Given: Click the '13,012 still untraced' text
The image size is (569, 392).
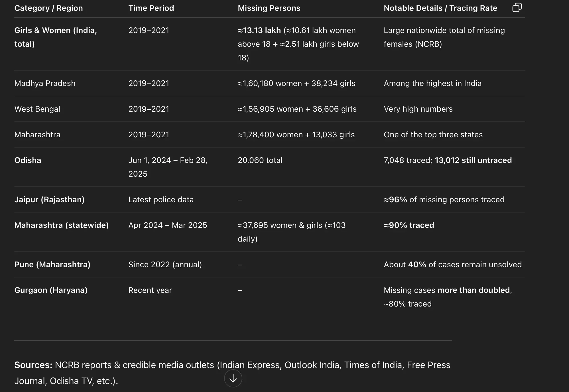Looking at the screenshot, I should pos(473,160).
